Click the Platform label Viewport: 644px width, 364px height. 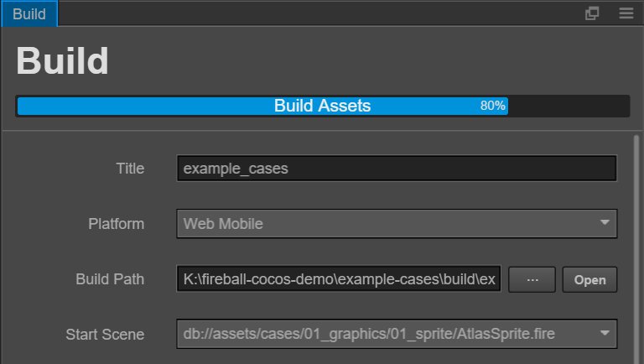pyautogui.click(x=117, y=224)
